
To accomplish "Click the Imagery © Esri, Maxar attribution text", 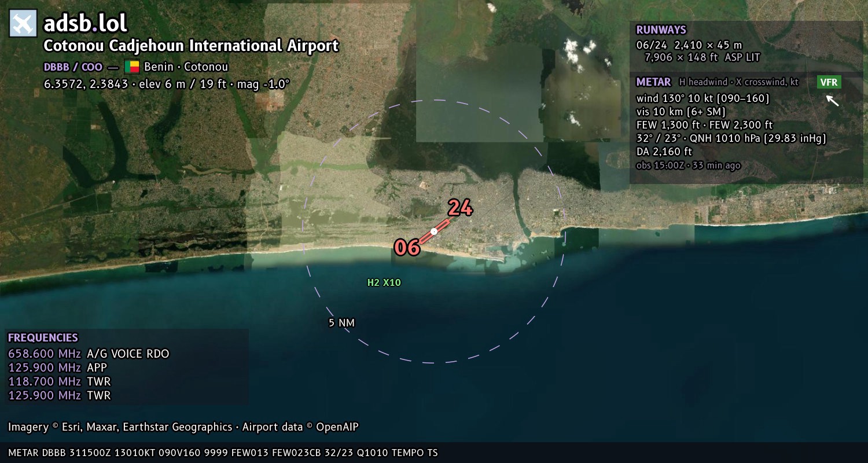I will 183,427.
